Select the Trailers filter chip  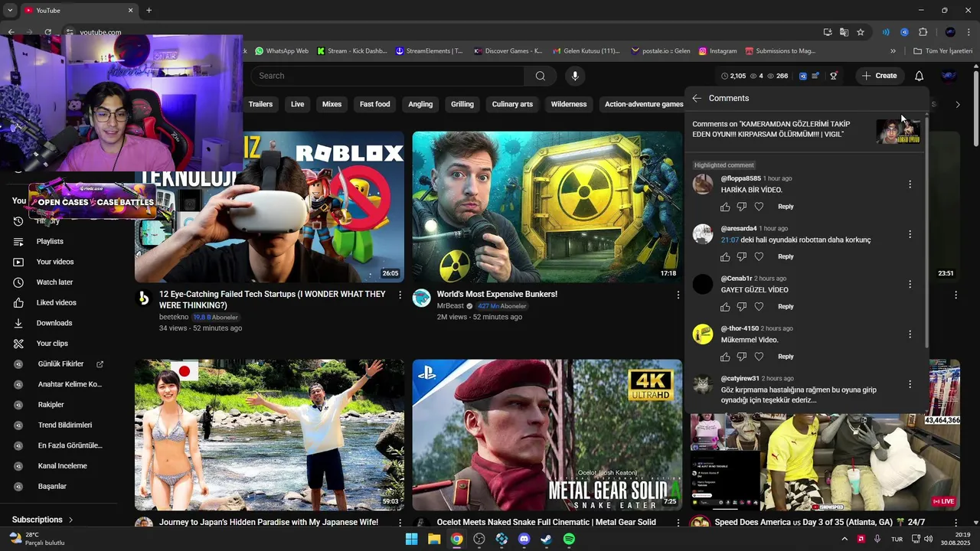(x=260, y=104)
